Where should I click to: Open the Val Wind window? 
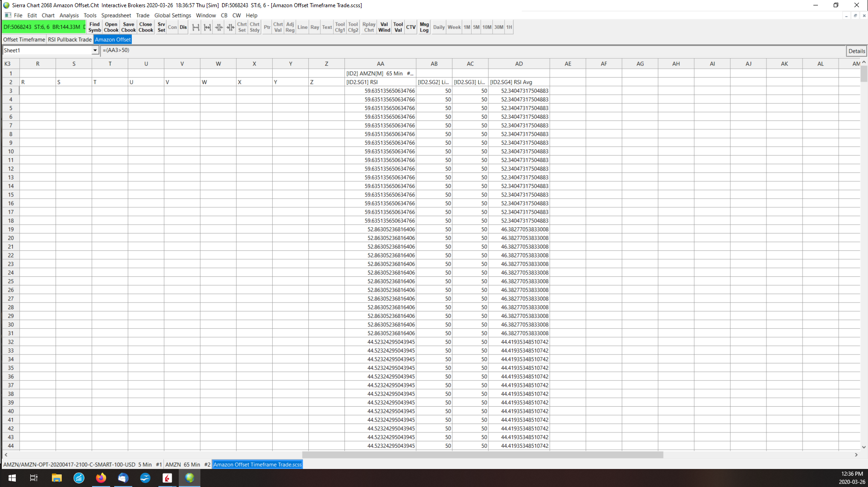click(384, 27)
